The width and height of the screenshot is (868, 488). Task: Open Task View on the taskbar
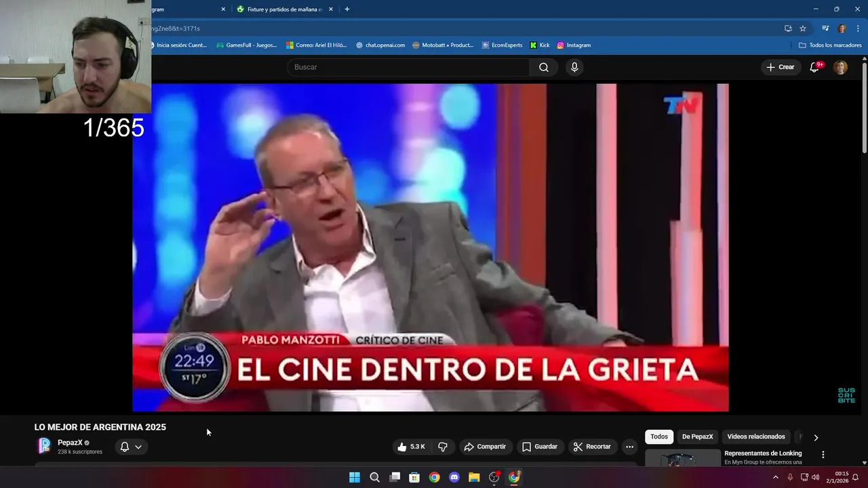point(395,477)
